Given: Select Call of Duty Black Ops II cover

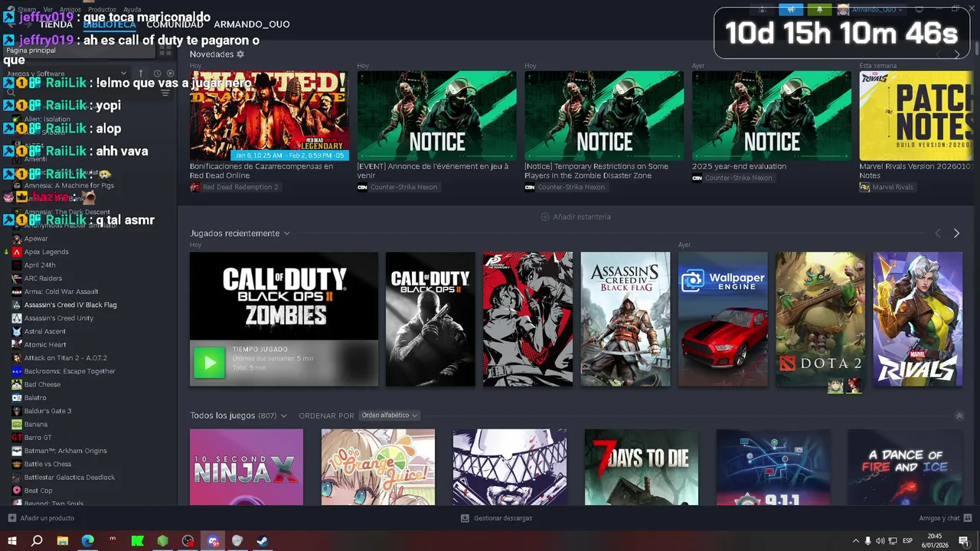Looking at the screenshot, I should pos(430,319).
